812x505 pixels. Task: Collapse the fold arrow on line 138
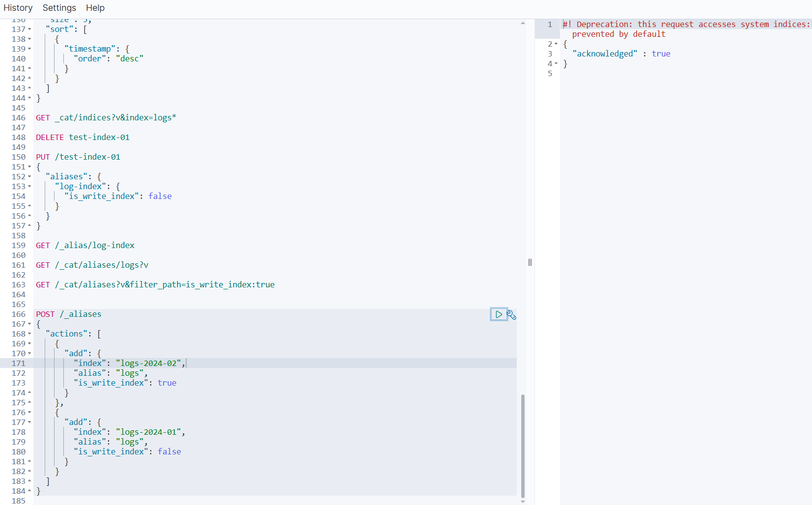click(29, 39)
